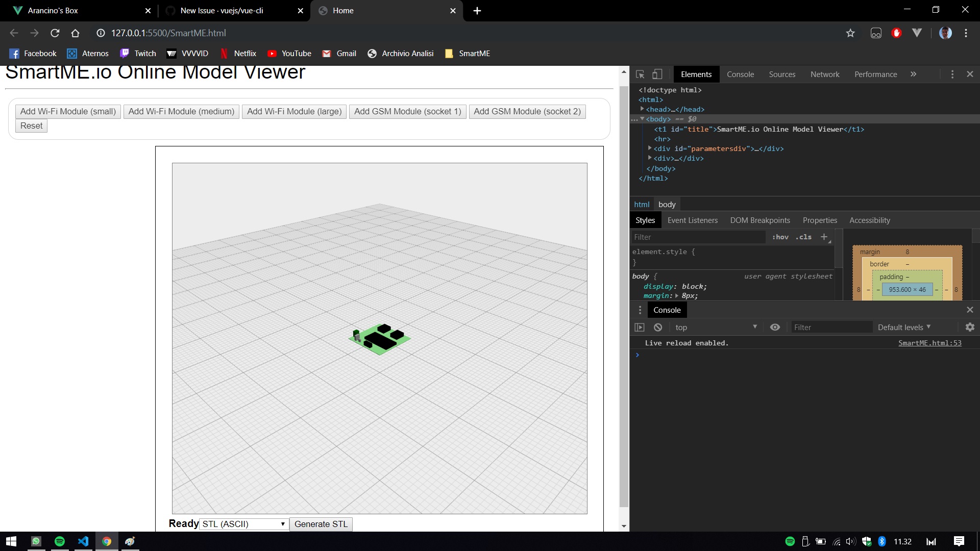
Task: Open Visual Studio Code from the taskbar
Action: (83, 541)
